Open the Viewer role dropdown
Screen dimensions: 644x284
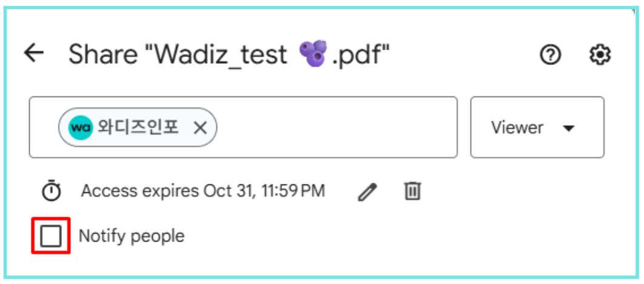(x=537, y=127)
